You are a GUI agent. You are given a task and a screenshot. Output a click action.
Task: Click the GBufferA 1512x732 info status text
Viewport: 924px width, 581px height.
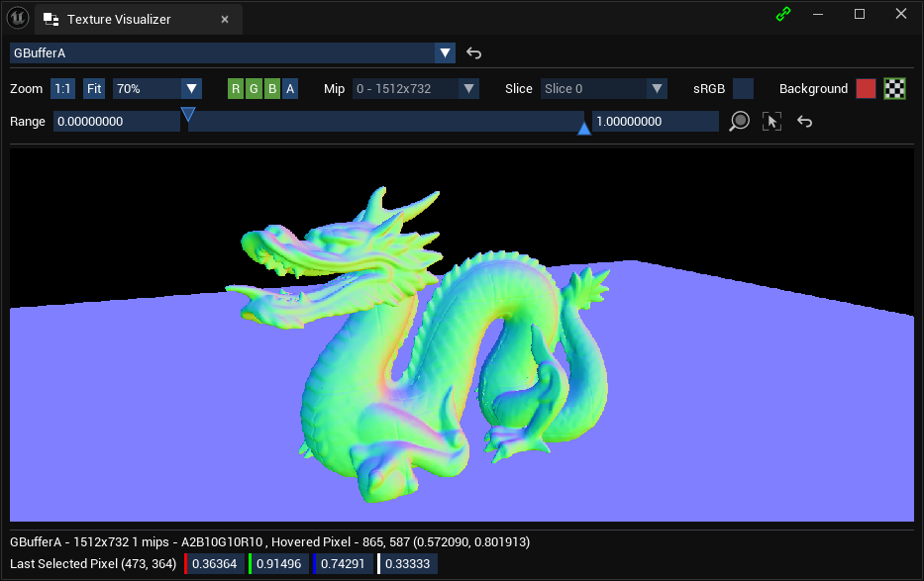pos(270,542)
